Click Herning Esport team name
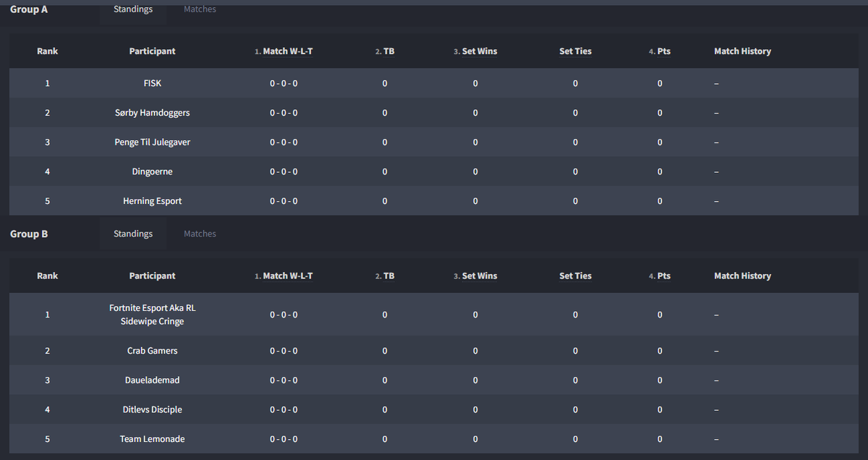Viewport: 868px width, 460px height. 153,201
